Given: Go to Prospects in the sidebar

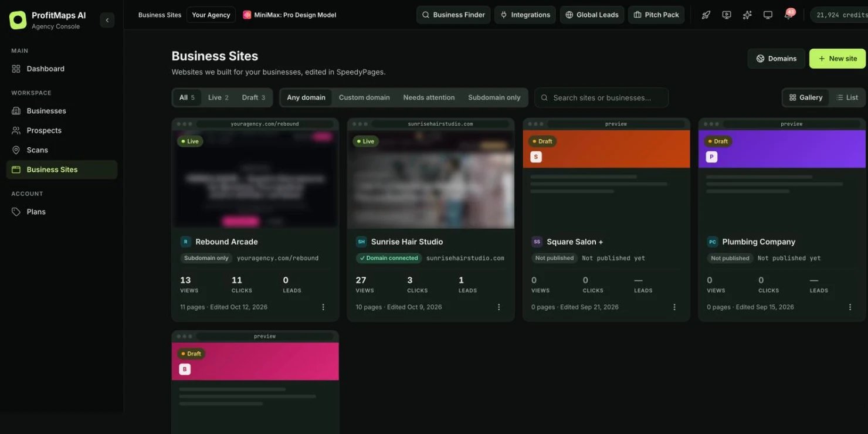Looking at the screenshot, I should click(62, 130).
